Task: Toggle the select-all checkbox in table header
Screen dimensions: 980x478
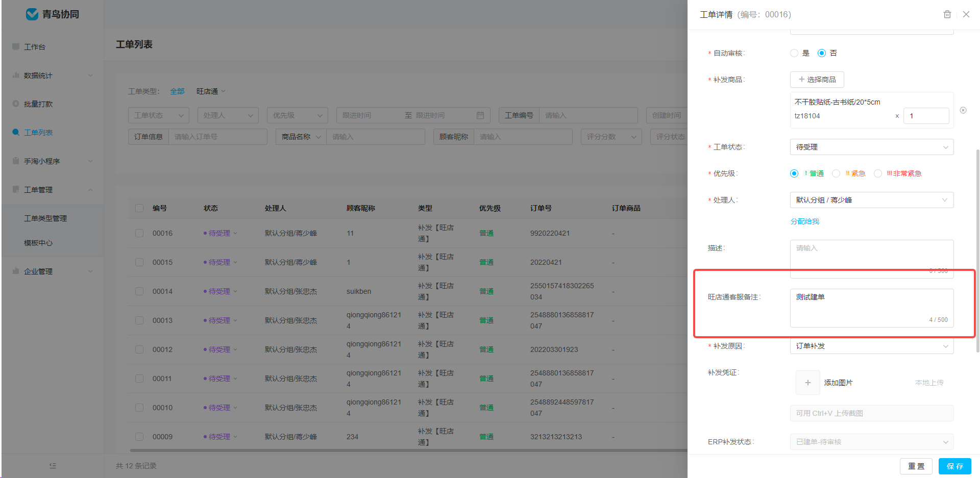Action: click(139, 208)
